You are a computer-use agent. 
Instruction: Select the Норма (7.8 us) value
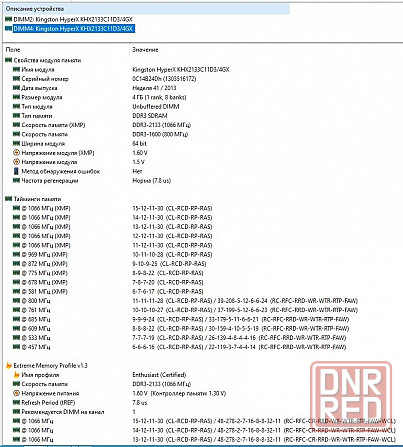click(x=152, y=181)
